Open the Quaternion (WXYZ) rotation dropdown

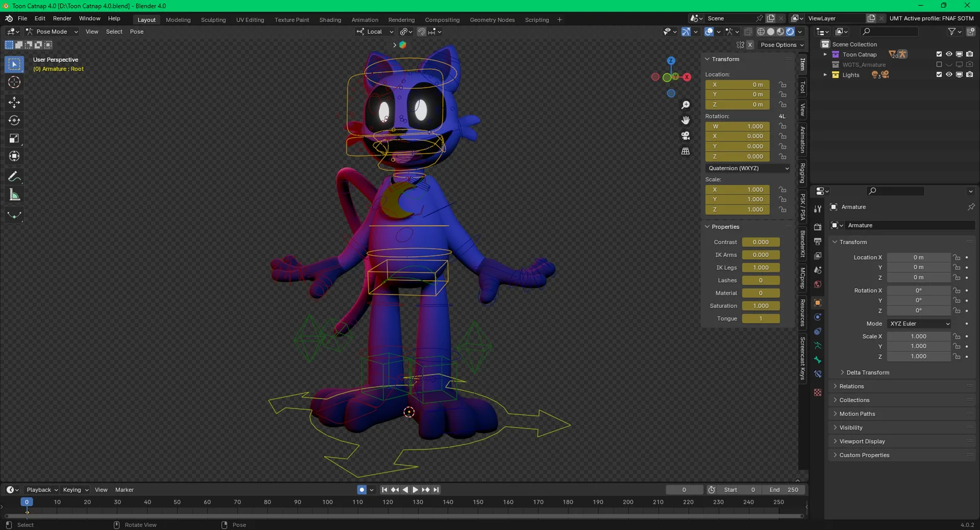tap(748, 168)
